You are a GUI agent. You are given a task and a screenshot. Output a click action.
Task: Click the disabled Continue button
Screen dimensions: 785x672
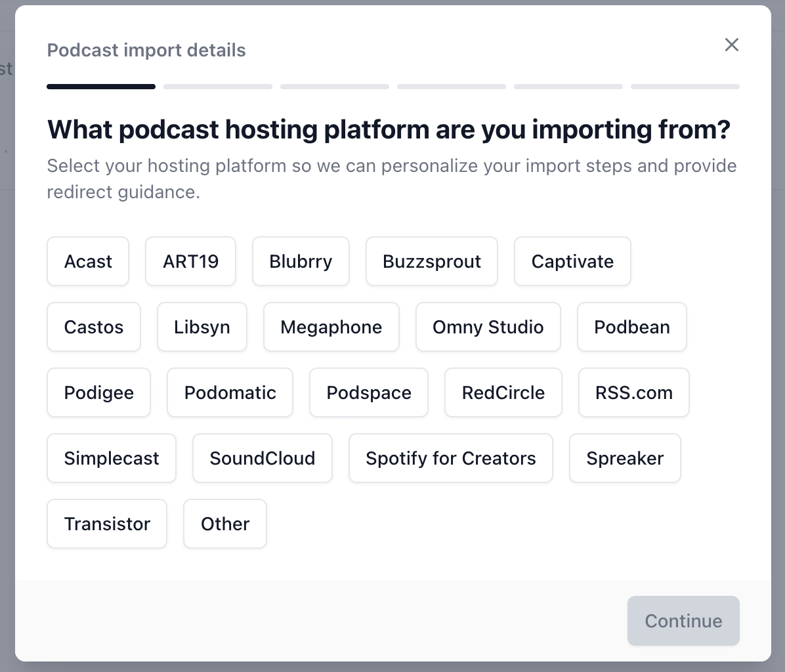(x=683, y=620)
